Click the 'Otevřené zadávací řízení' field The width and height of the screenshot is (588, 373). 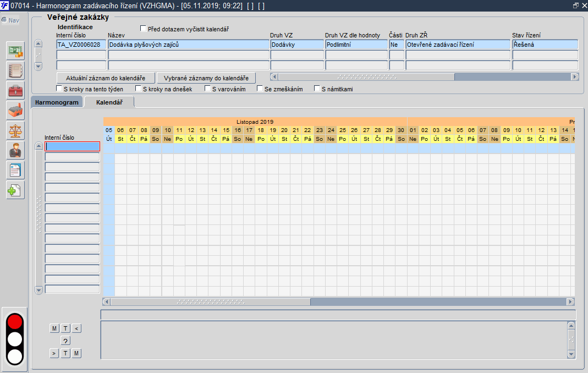click(x=458, y=45)
